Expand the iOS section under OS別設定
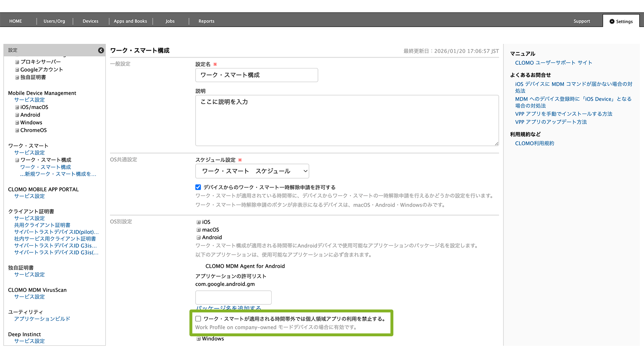The image size is (644, 362). (198, 222)
